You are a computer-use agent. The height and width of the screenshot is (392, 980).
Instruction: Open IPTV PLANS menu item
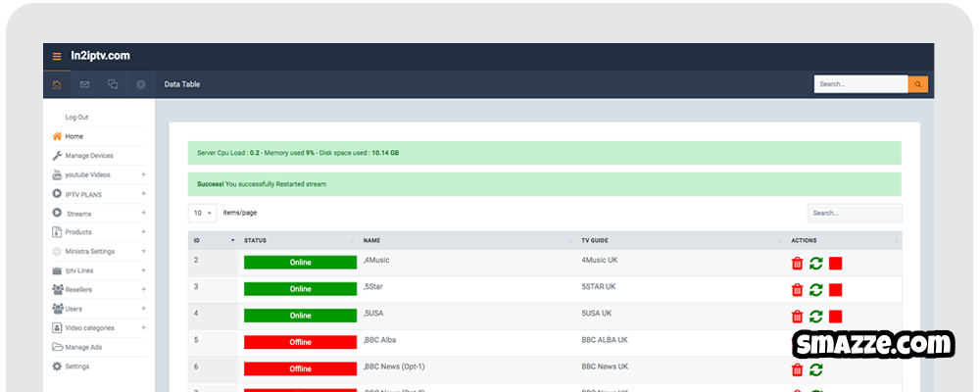coord(83,194)
